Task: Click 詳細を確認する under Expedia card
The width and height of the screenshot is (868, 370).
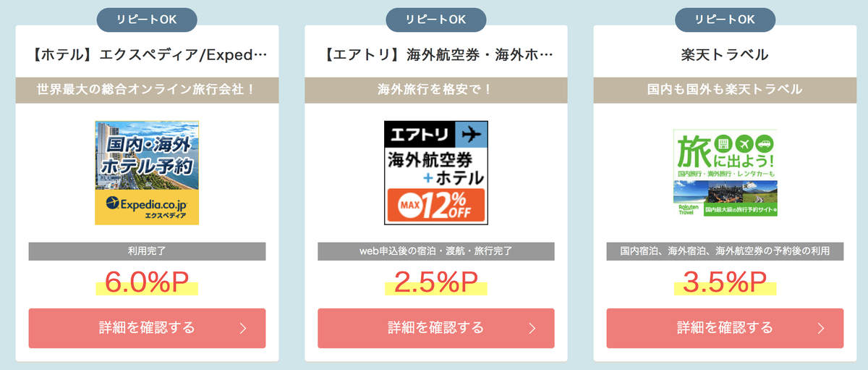Action: pyautogui.click(x=147, y=328)
